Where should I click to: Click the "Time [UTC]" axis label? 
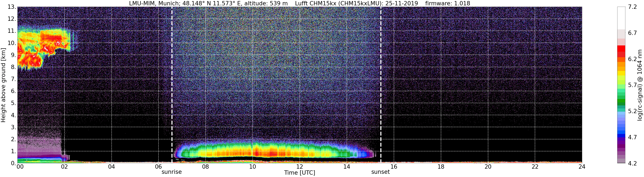click(299, 173)
